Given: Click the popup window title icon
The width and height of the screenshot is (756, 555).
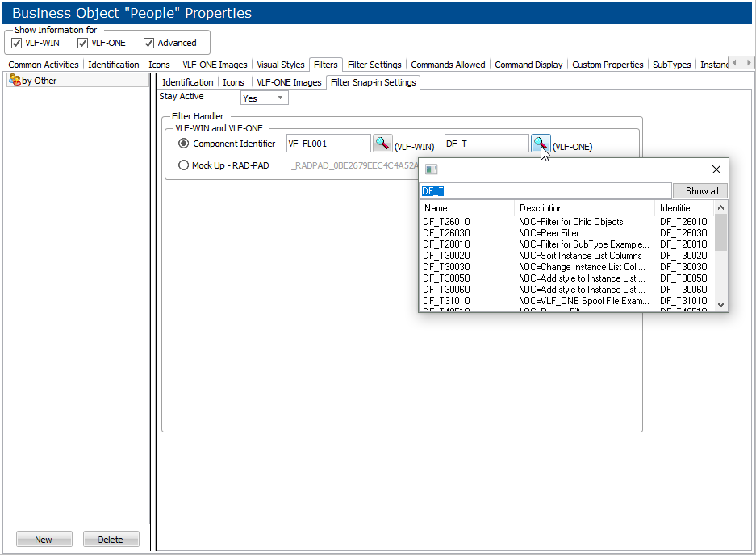Looking at the screenshot, I should coord(431,169).
